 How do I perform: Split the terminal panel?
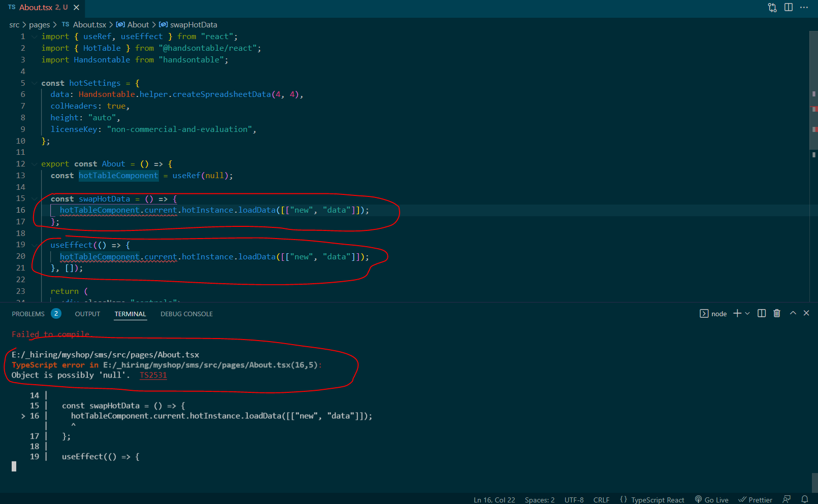pyautogui.click(x=762, y=314)
